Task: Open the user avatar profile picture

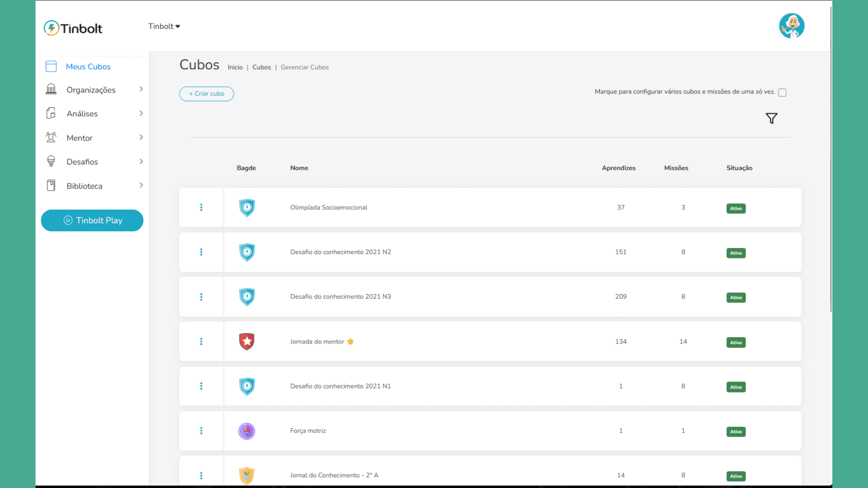Action: pos(792,26)
